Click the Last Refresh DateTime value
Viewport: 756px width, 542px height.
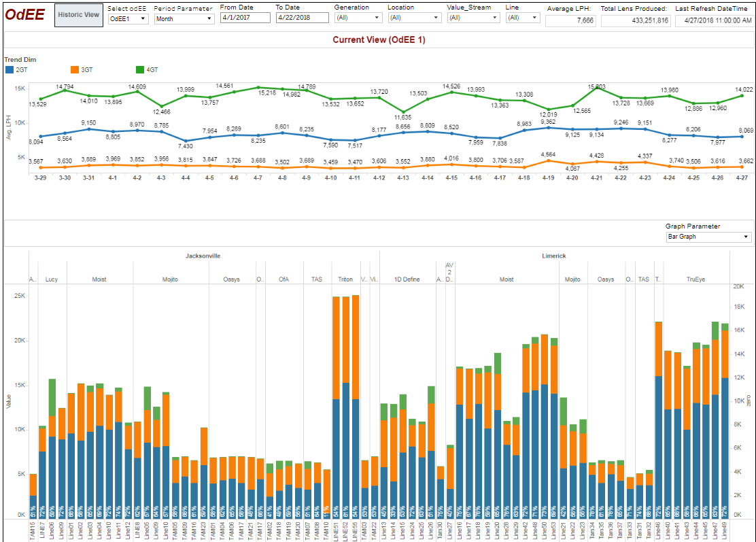[714, 20]
